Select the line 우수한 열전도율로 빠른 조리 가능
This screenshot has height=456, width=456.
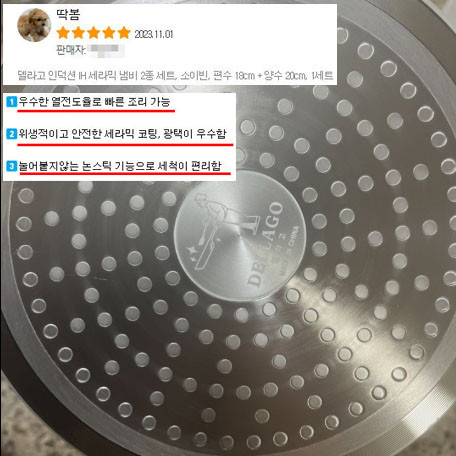(94, 102)
